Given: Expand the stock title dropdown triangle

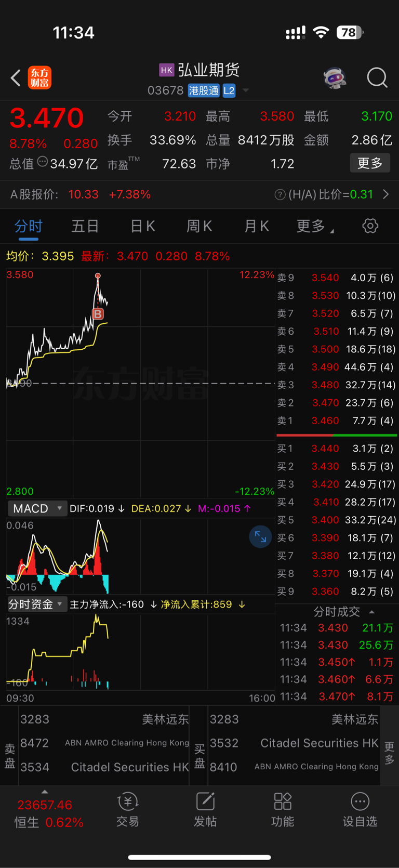Looking at the screenshot, I should pyautogui.click(x=246, y=90).
